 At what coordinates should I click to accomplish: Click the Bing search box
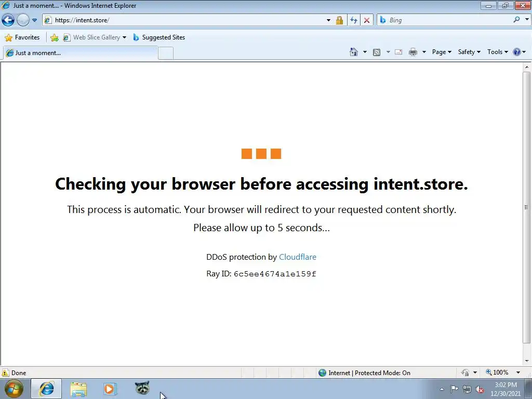click(x=445, y=20)
